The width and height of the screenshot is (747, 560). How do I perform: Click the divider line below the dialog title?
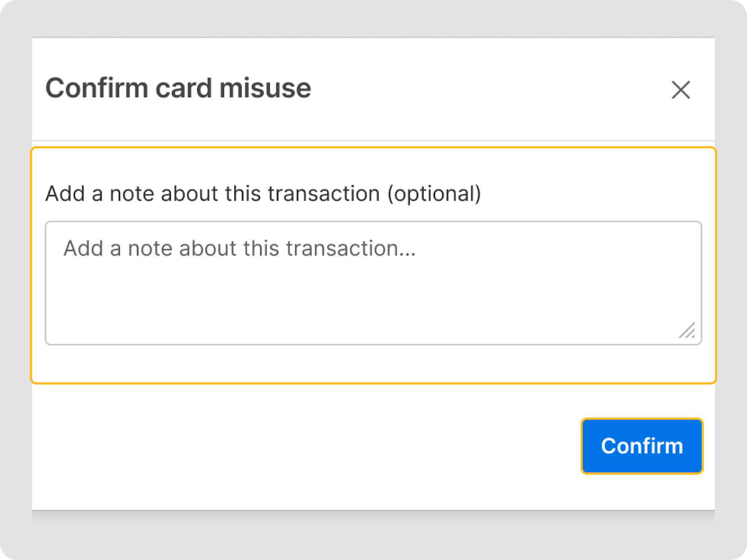click(x=373, y=140)
